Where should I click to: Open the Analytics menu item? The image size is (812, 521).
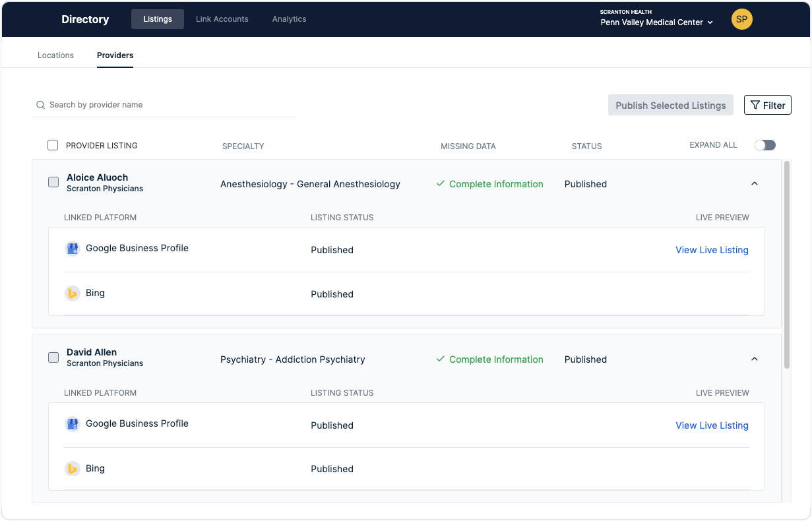coord(289,19)
